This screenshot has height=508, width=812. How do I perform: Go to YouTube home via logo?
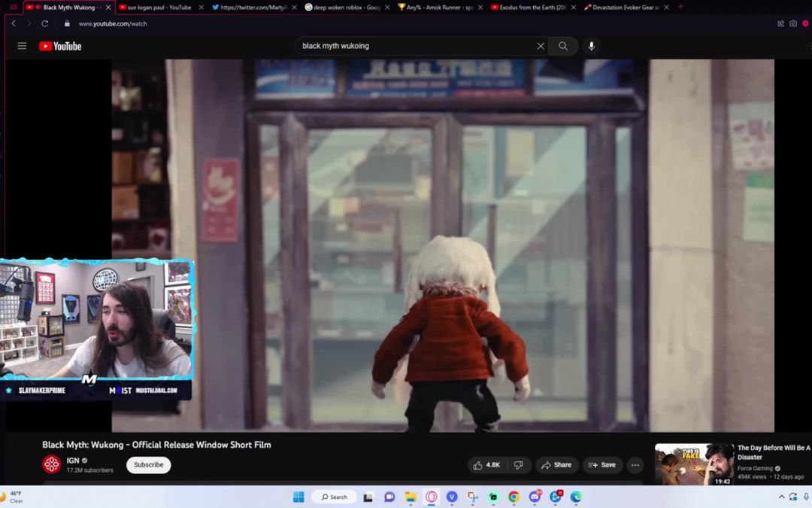60,46
